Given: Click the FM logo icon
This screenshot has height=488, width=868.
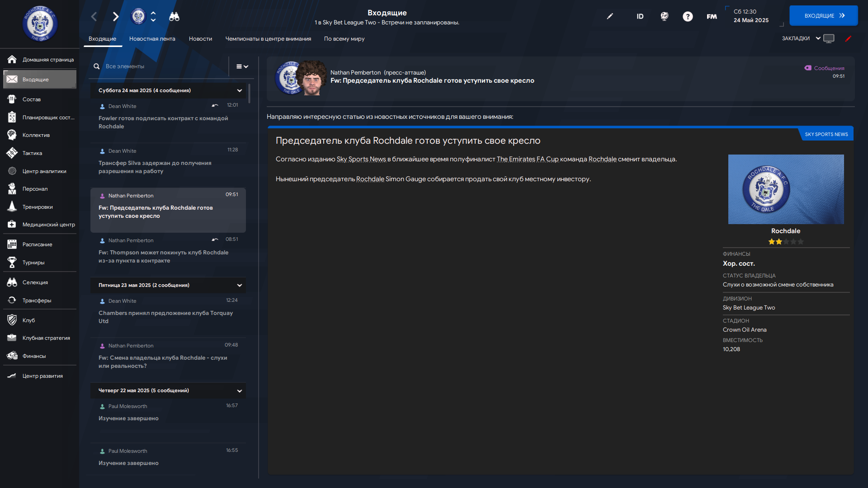Looking at the screenshot, I should pyautogui.click(x=712, y=17).
